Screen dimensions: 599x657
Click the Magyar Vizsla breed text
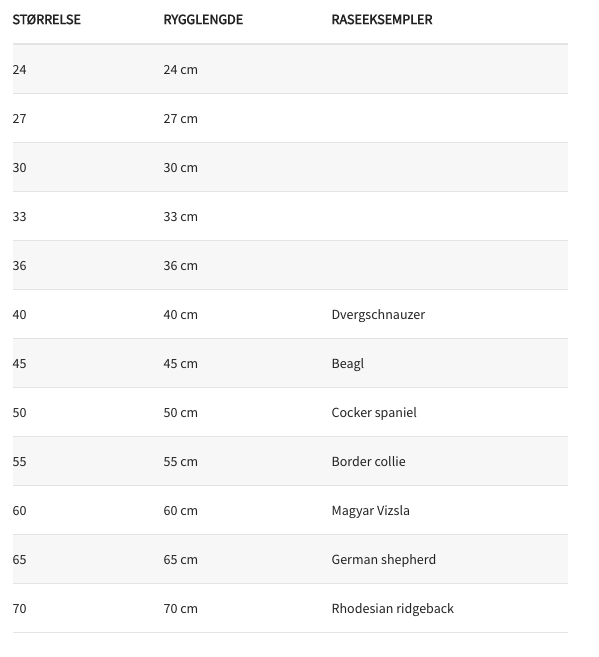(x=371, y=511)
